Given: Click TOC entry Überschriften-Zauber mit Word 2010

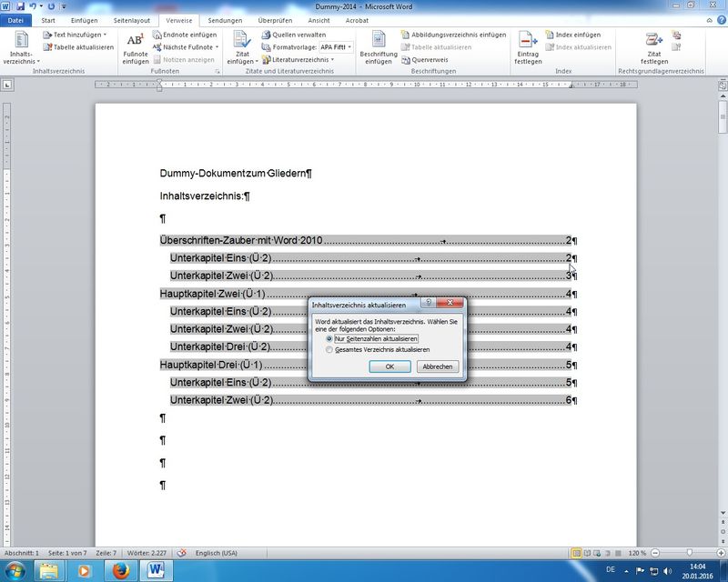Looking at the screenshot, I should [241, 240].
